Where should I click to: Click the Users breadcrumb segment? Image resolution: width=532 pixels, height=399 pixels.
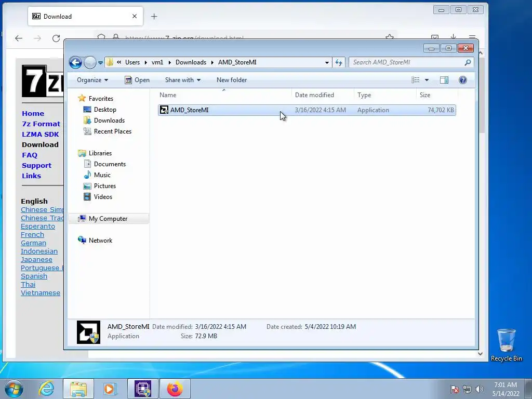tap(132, 62)
